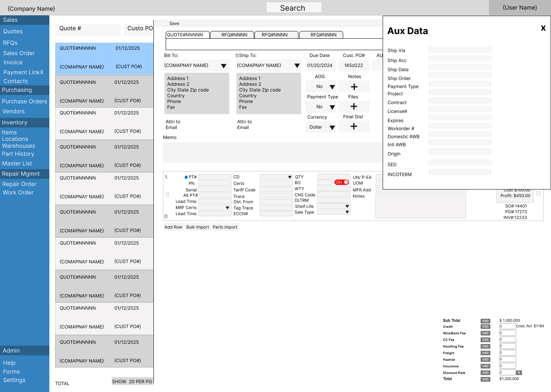Click the USD badge for Wire/Bank Fee
This screenshot has height=392, width=551.
485,333
